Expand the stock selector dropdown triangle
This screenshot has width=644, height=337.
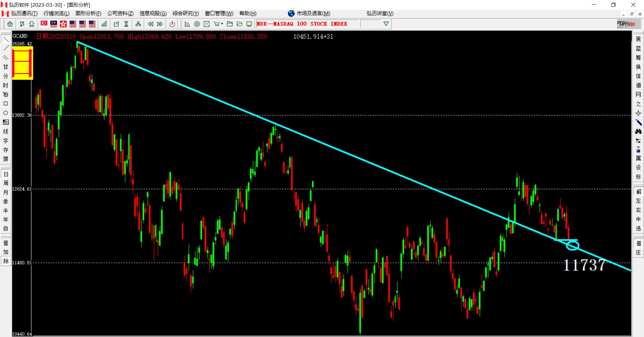click(386, 24)
